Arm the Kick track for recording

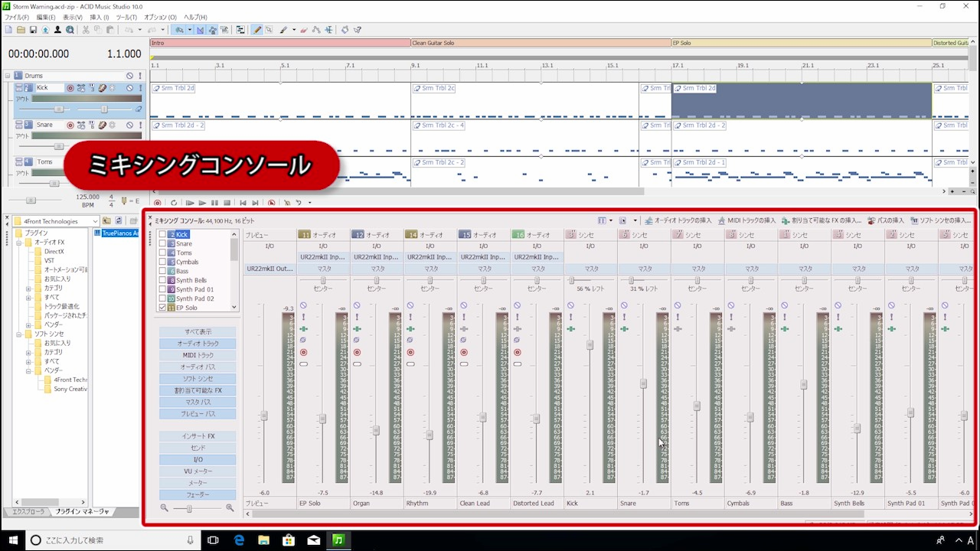(x=70, y=88)
